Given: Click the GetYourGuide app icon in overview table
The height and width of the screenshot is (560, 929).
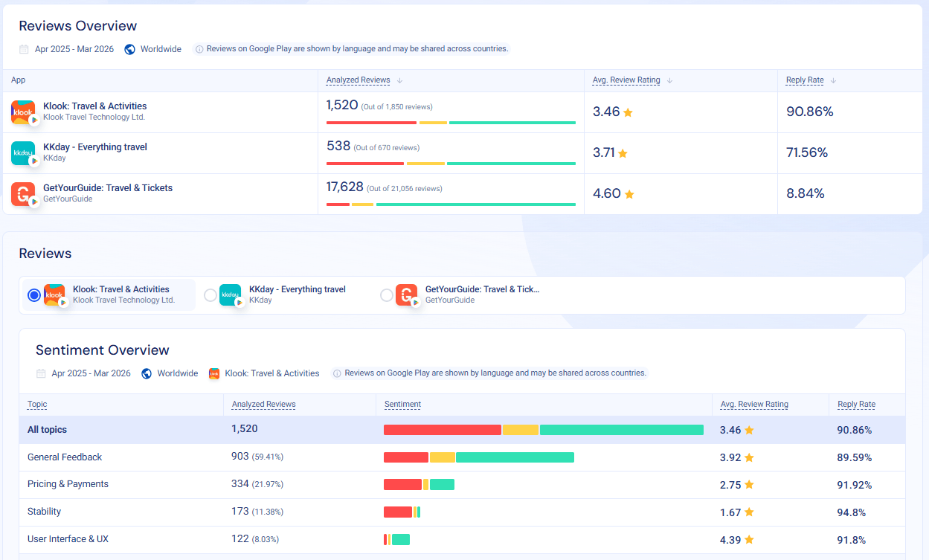Looking at the screenshot, I should [23, 194].
